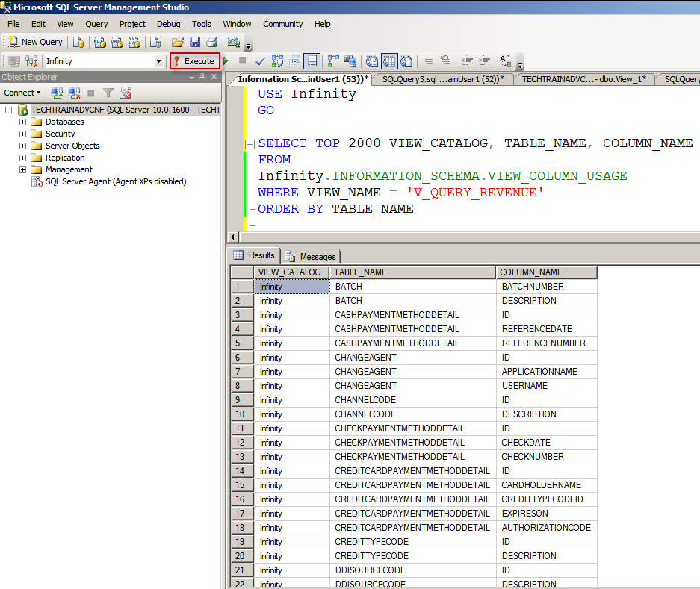Click the SQL Server Compact Query icon
Screen dimensions: 700x589
pyautogui.click(x=155, y=42)
